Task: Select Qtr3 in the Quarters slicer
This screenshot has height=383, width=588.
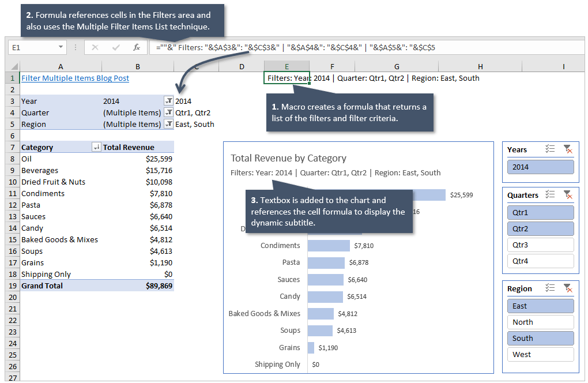Action: 540,245
